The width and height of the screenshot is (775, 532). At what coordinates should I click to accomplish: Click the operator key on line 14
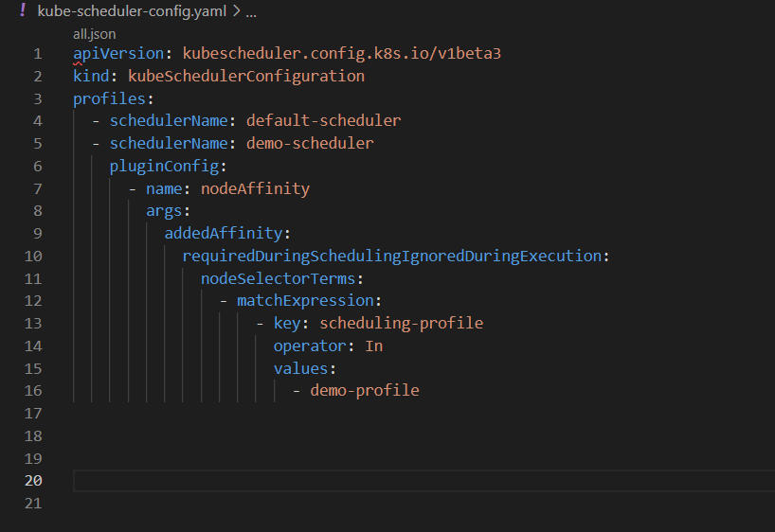310,346
